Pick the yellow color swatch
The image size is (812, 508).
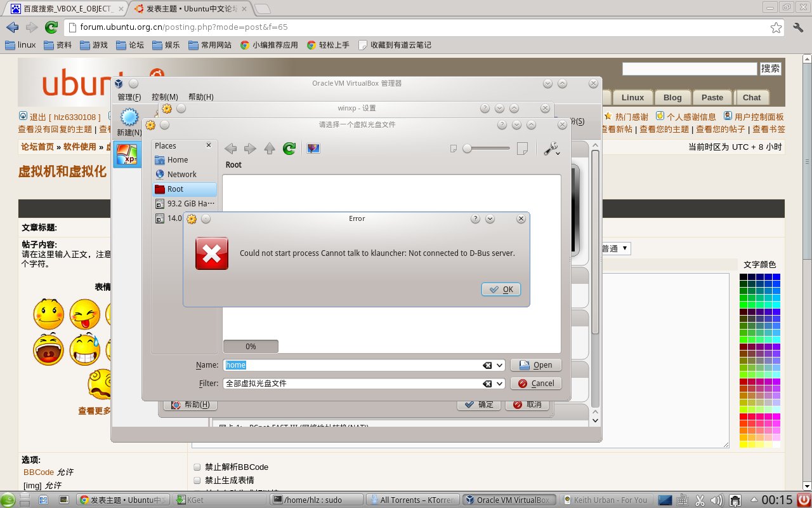pyautogui.click(x=743, y=444)
